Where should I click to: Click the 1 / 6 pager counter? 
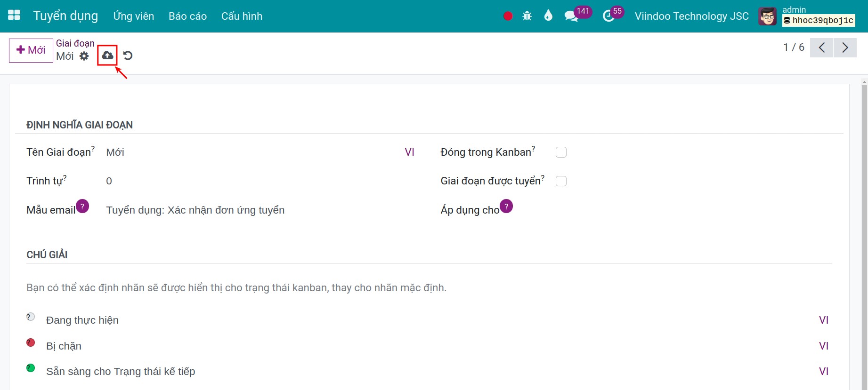pyautogui.click(x=794, y=48)
